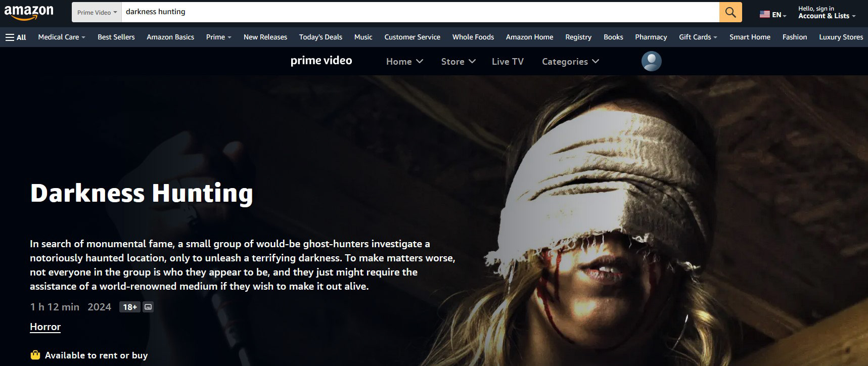Open the All hamburger menu

tap(16, 37)
